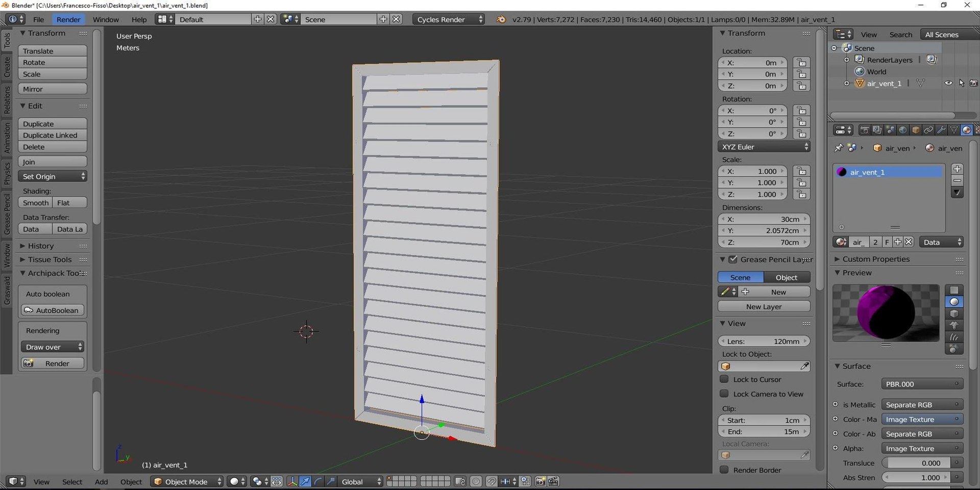Open the Set Origin dropdown
980x490 pixels.
53,176
